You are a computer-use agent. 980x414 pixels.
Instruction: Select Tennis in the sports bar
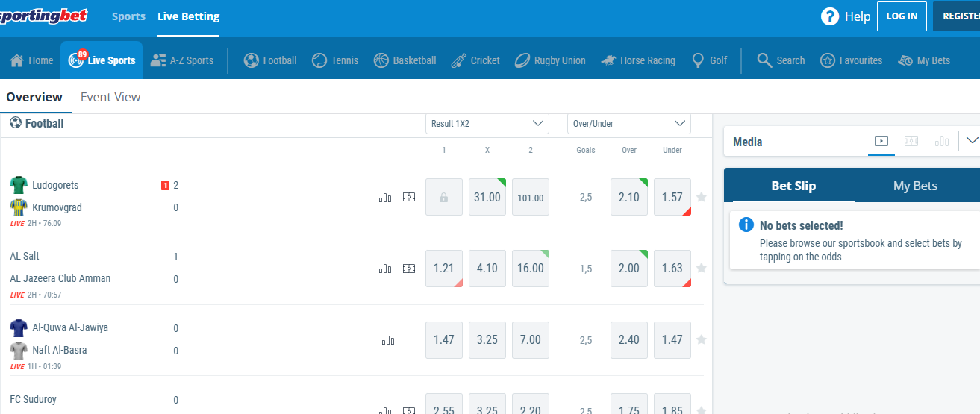[335, 60]
